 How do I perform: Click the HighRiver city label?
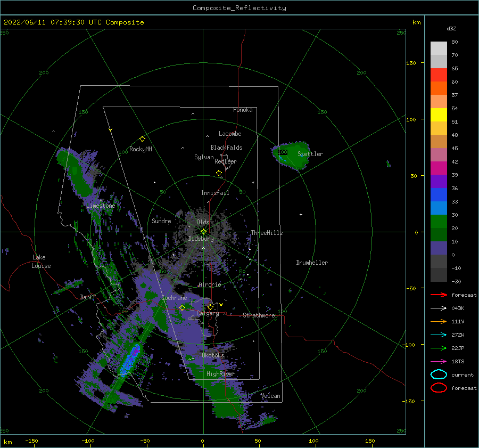click(x=220, y=374)
